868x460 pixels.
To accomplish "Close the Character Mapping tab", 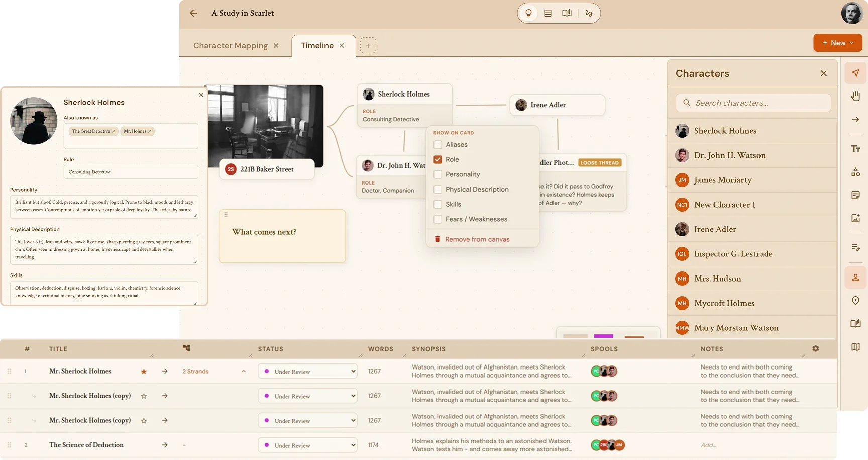I will [276, 46].
